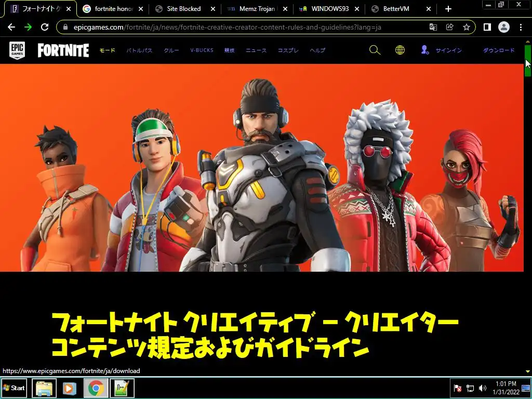Close the BetterVM tab
Image resolution: width=532 pixels, height=399 pixels.
coord(429,9)
